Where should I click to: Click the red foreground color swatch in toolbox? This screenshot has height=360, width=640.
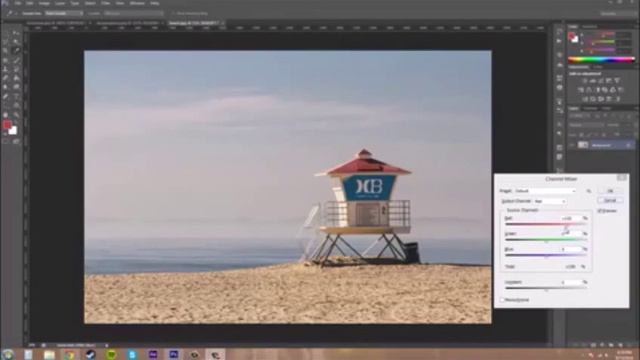pos(7,125)
